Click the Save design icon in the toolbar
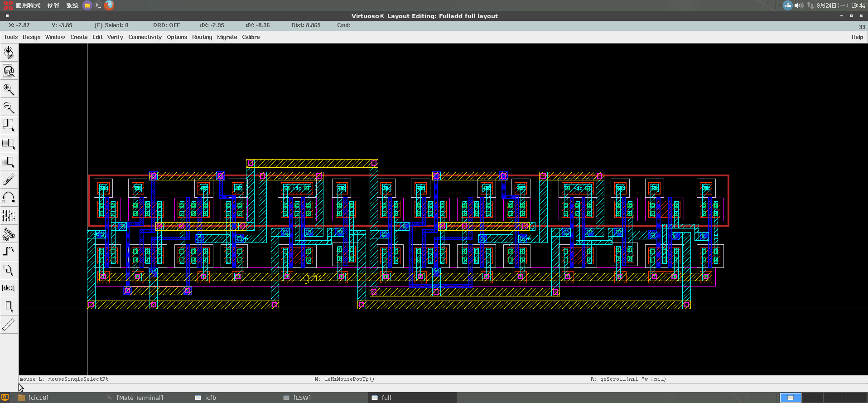The height and width of the screenshot is (403, 868). 9,53
